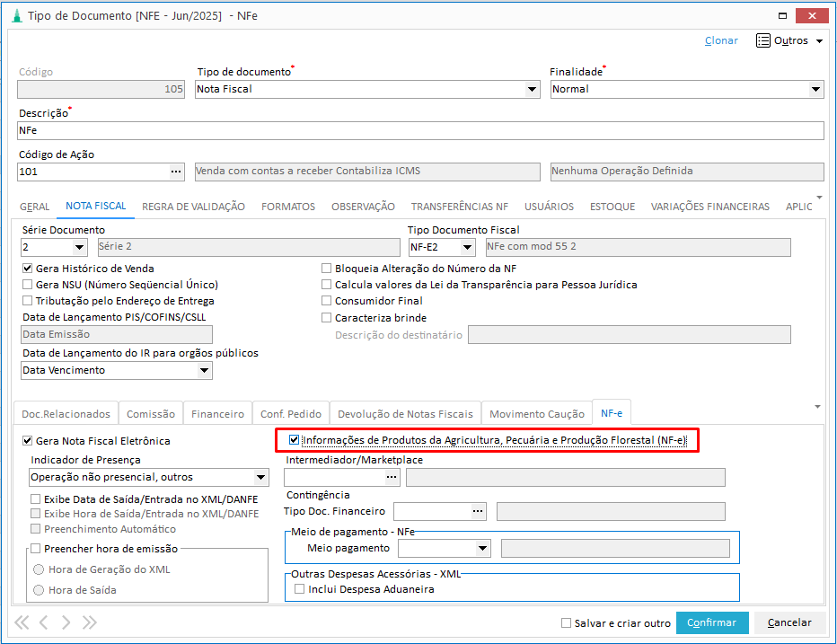Click the application logo in title bar
837x644 pixels.
[x=16, y=15]
